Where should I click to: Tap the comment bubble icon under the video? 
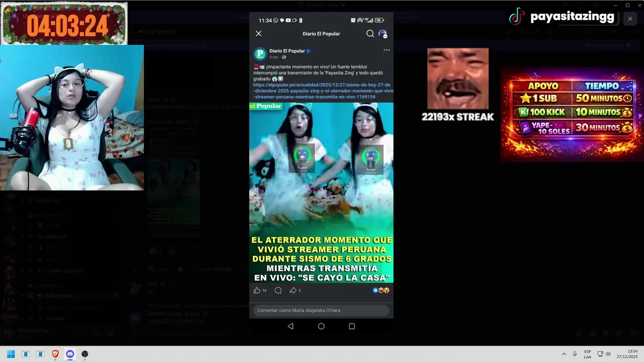click(x=278, y=291)
